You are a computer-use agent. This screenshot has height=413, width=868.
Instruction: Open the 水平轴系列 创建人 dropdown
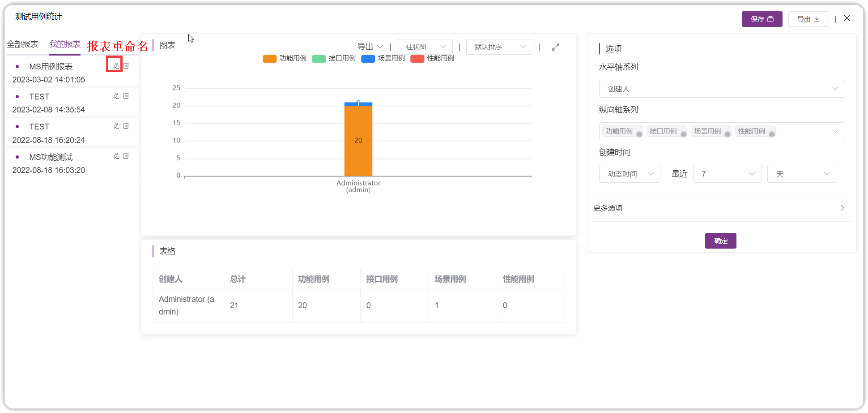[x=722, y=89]
